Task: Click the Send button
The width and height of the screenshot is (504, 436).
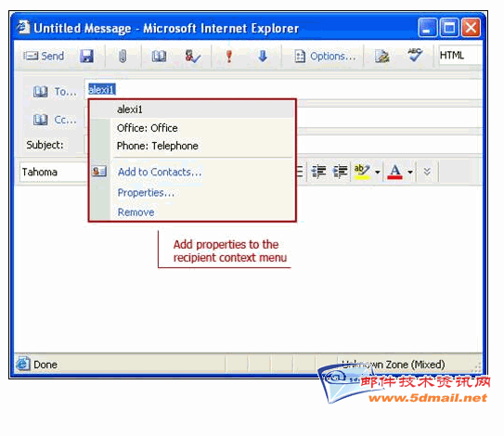Action: [x=44, y=57]
